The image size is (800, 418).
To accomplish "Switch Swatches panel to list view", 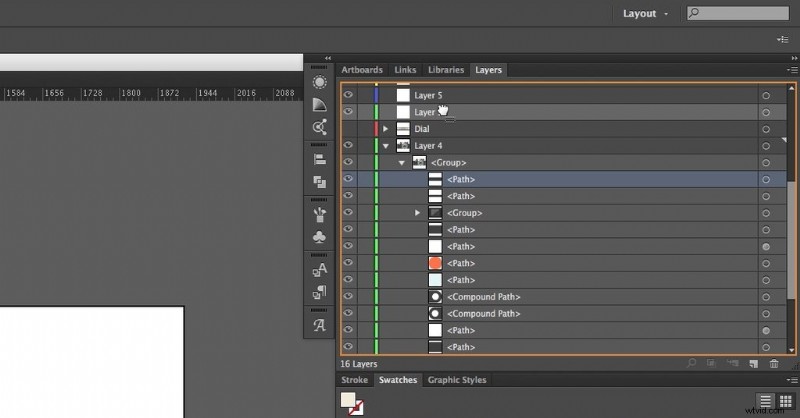I will tap(765, 401).
